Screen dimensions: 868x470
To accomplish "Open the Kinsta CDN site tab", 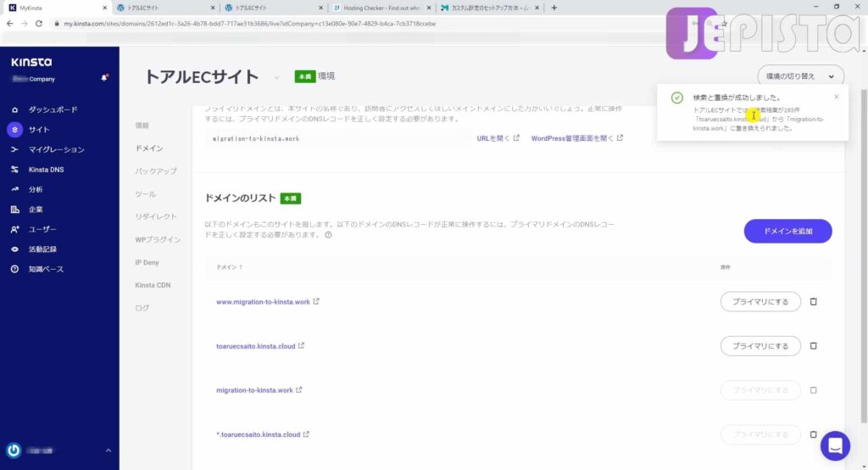I will [x=153, y=285].
